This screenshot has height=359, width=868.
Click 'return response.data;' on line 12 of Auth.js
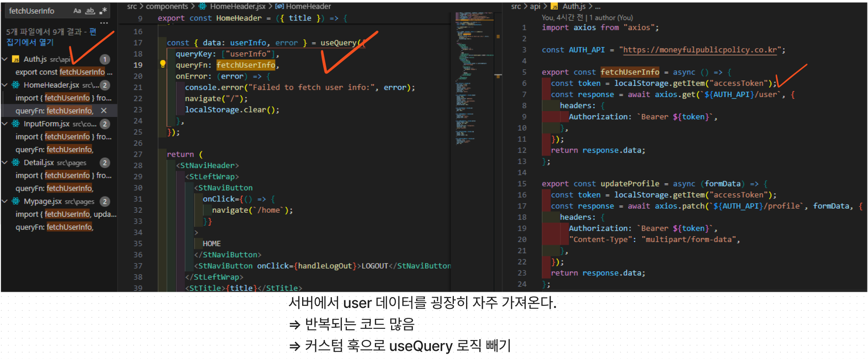pyautogui.click(x=598, y=150)
